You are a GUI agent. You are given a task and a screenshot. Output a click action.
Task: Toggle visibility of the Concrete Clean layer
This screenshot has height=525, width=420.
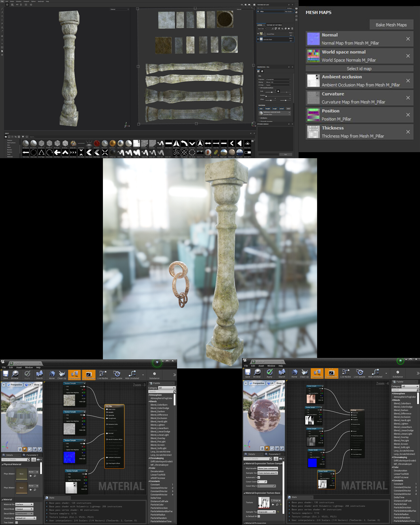258,40
